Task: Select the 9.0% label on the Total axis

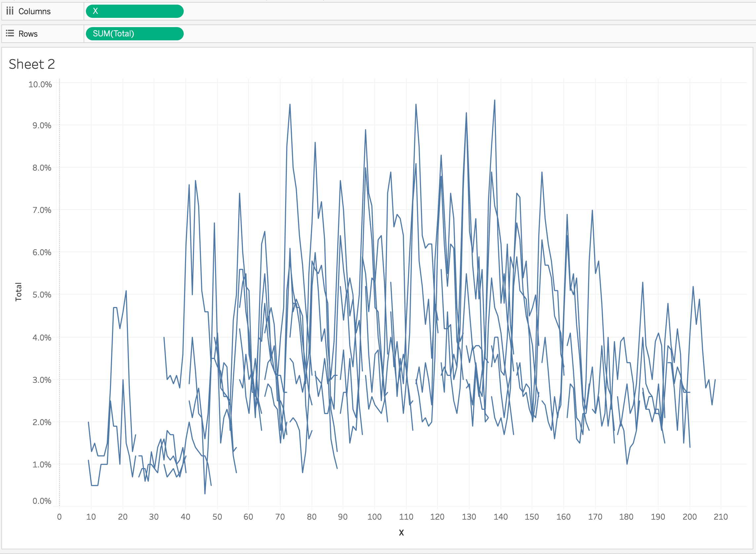Action: [42, 125]
